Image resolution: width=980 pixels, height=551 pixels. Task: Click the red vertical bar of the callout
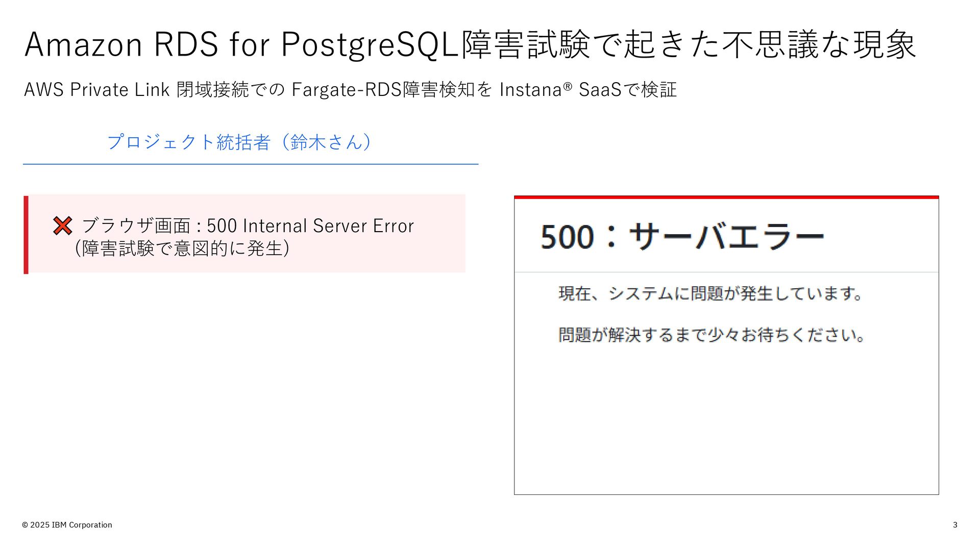[x=26, y=235]
